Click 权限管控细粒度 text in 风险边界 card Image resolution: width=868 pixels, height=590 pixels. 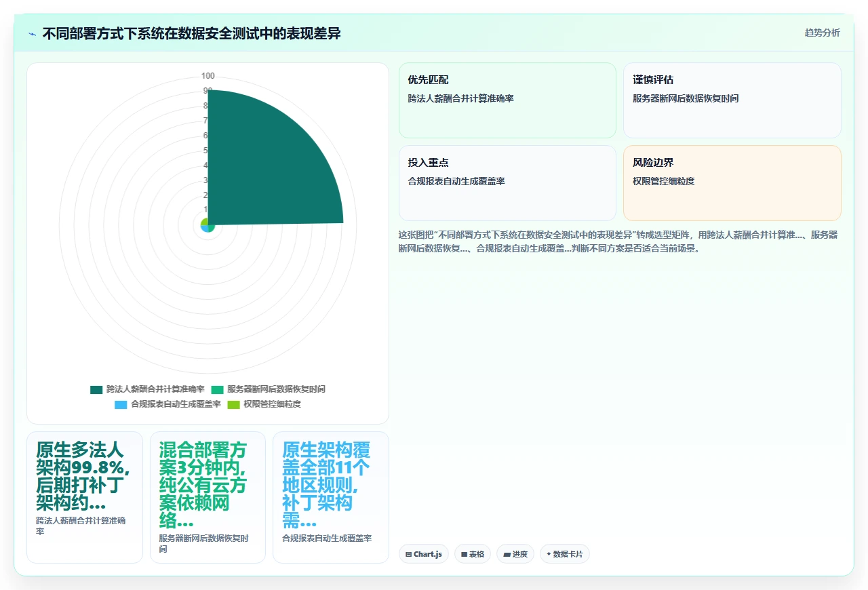[x=663, y=181]
